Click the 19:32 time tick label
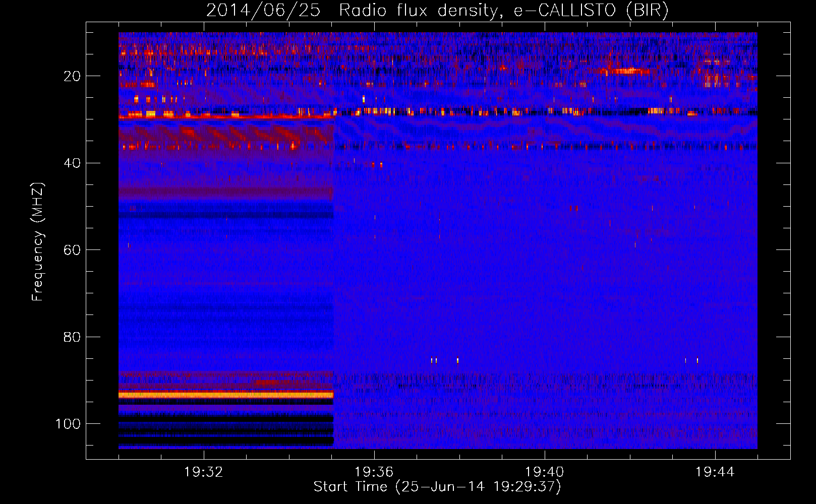Viewport: 816px width, 504px height. tap(204, 472)
